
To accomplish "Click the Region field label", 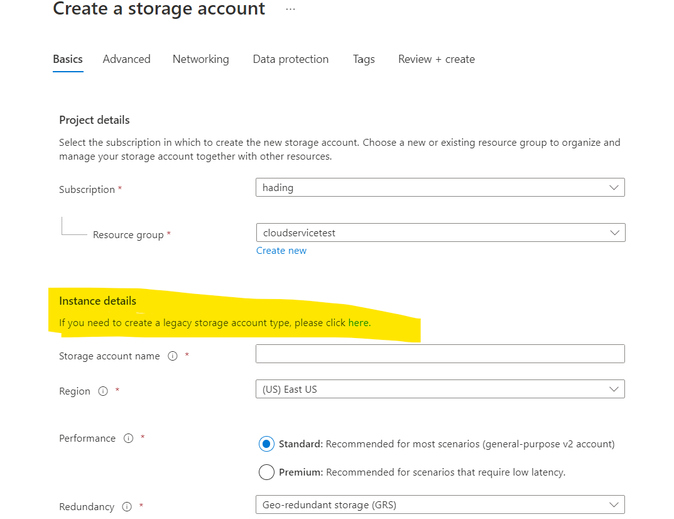I will 75,391.
